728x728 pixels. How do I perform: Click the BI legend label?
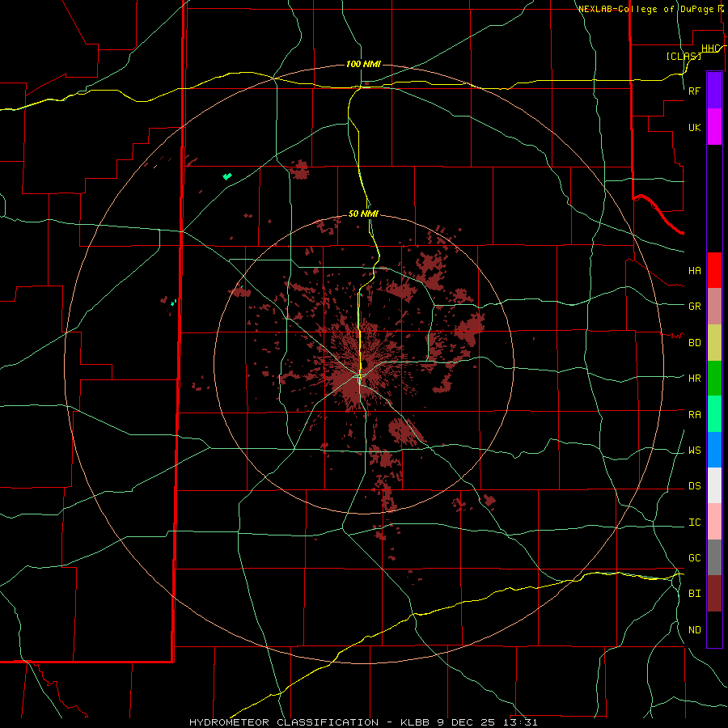(x=694, y=594)
